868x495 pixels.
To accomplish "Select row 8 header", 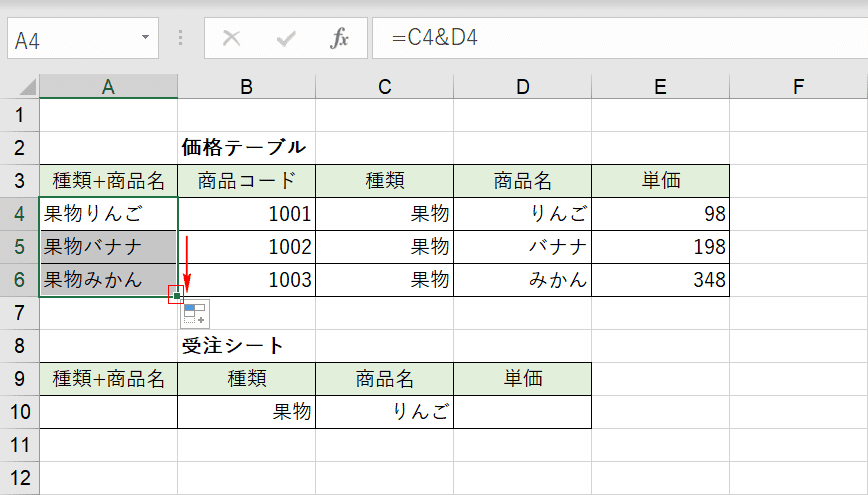I will [x=19, y=346].
